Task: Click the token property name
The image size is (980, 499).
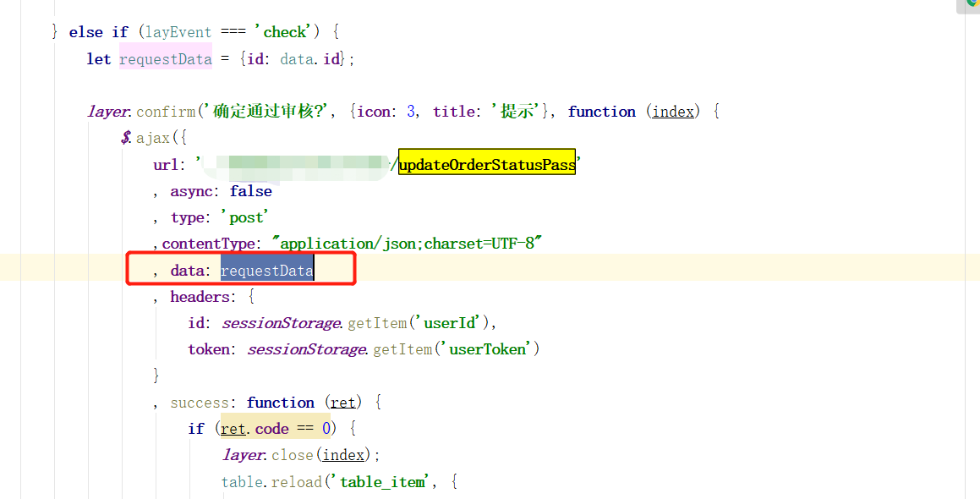Action: tap(208, 349)
